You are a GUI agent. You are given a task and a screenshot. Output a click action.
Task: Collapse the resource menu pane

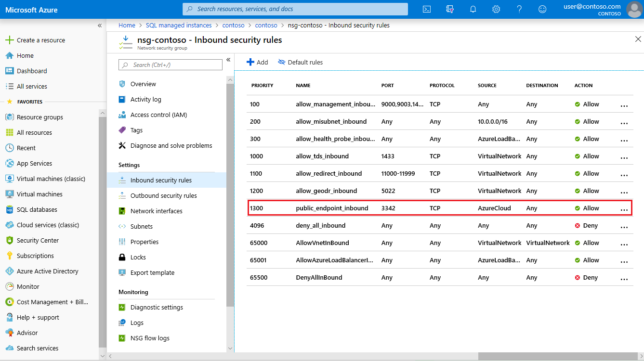(x=228, y=60)
